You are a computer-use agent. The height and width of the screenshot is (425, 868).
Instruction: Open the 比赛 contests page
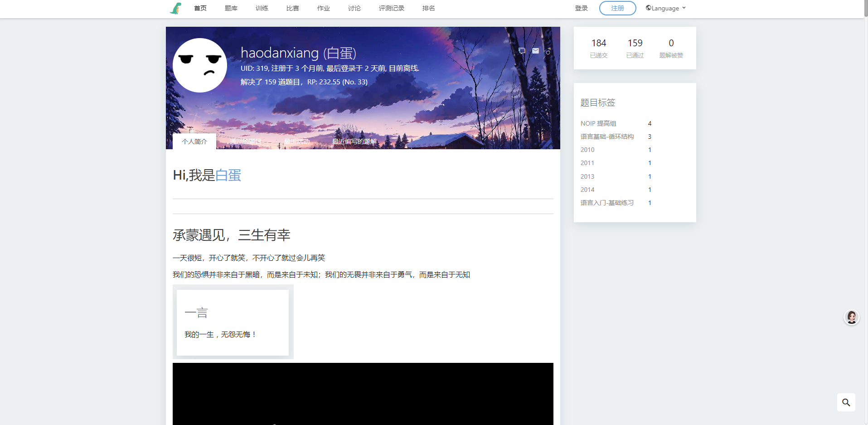click(292, 8)
